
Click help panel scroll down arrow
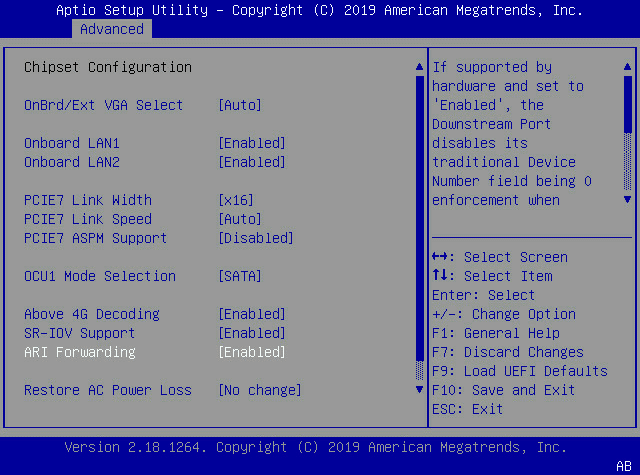pos(627,200)
